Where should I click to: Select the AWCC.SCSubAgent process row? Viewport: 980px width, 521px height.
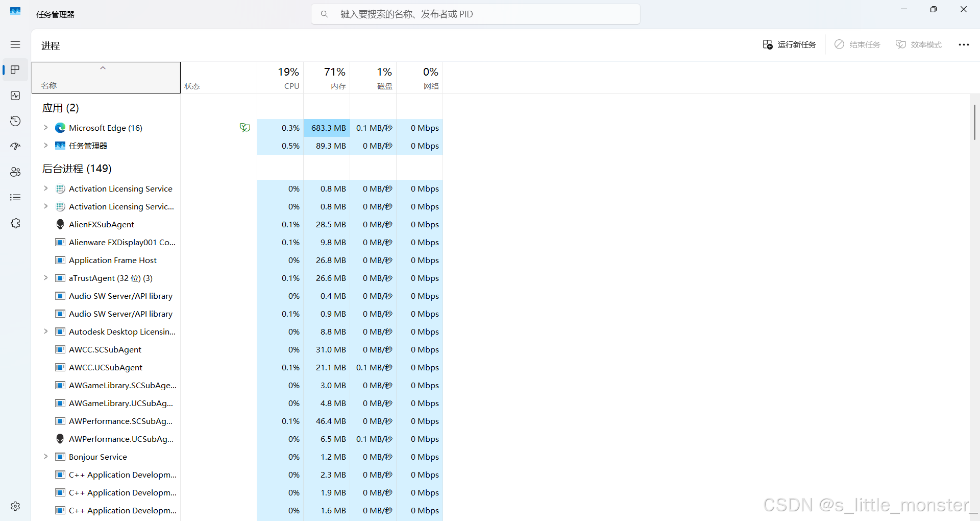pos(237,349)
